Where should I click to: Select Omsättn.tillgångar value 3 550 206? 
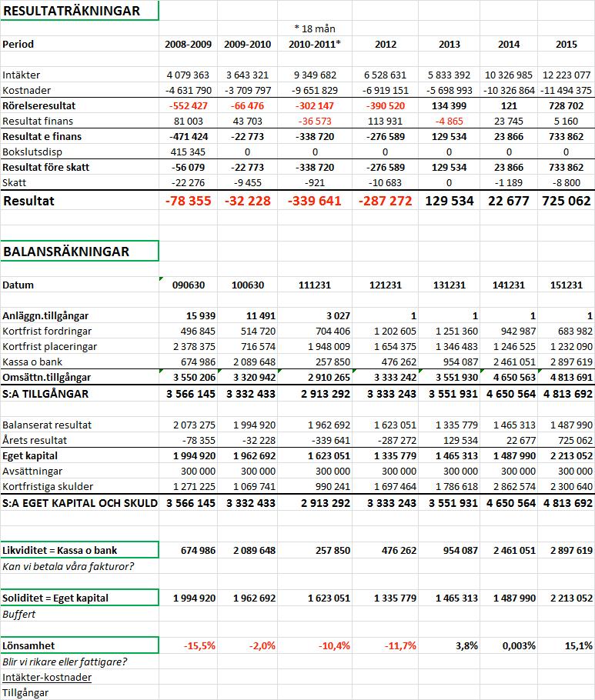pyautogui.click(x=194, y=377)
